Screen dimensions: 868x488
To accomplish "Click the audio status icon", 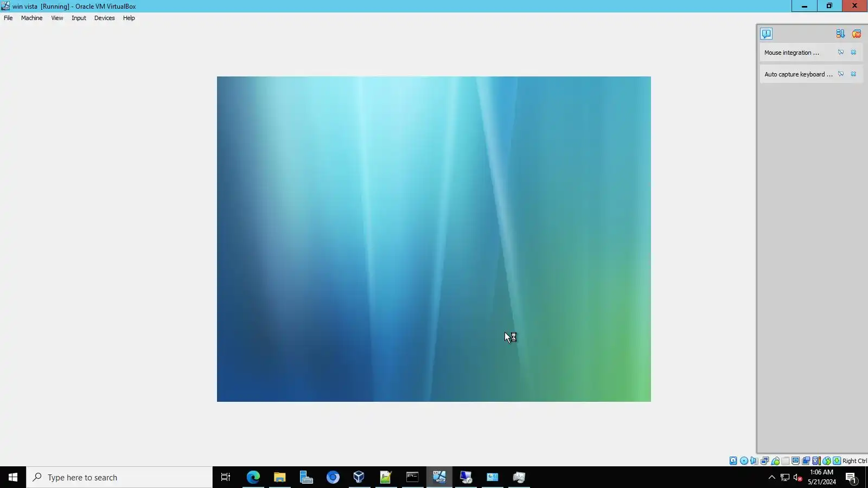I will pyautogui.click(x=754, y=461).
